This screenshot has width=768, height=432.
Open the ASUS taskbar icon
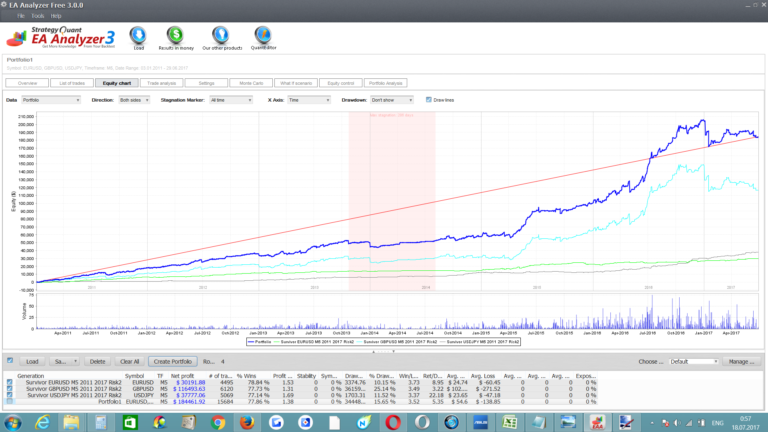pyautogui.click(x=480, y=422)
